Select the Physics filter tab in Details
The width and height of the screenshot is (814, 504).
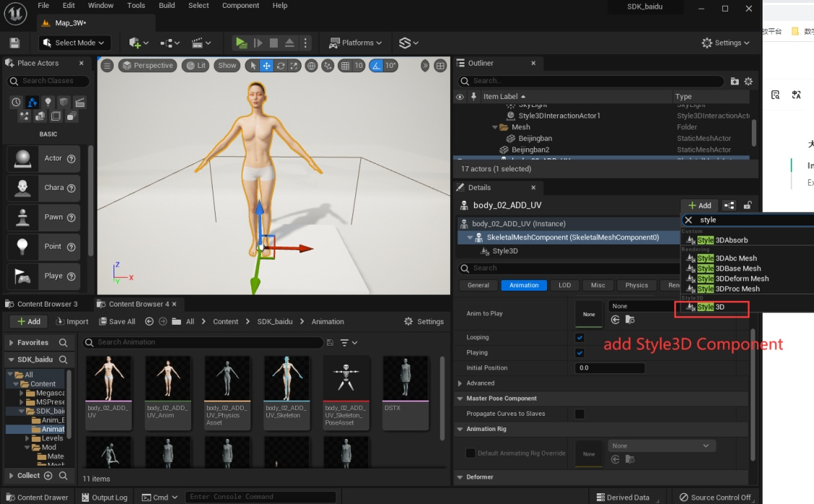click(637, 286)
